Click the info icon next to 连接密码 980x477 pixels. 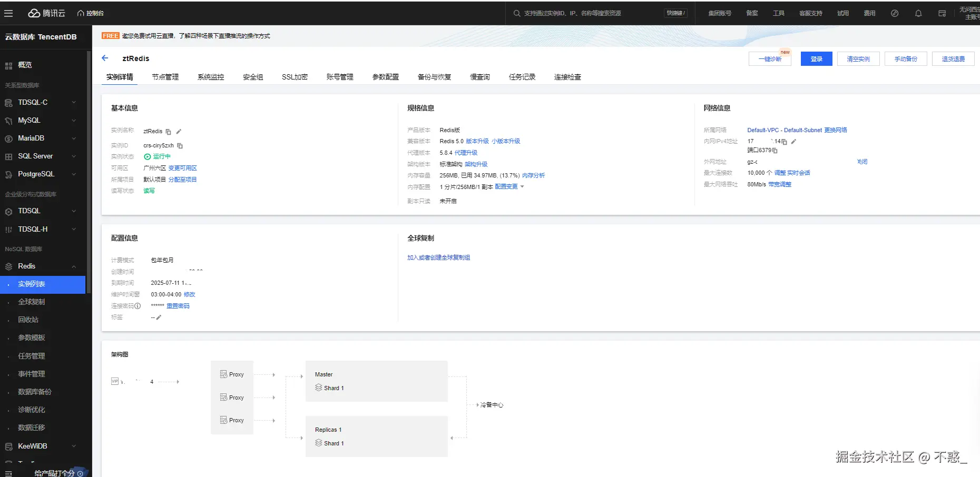(x=138, y=306)
